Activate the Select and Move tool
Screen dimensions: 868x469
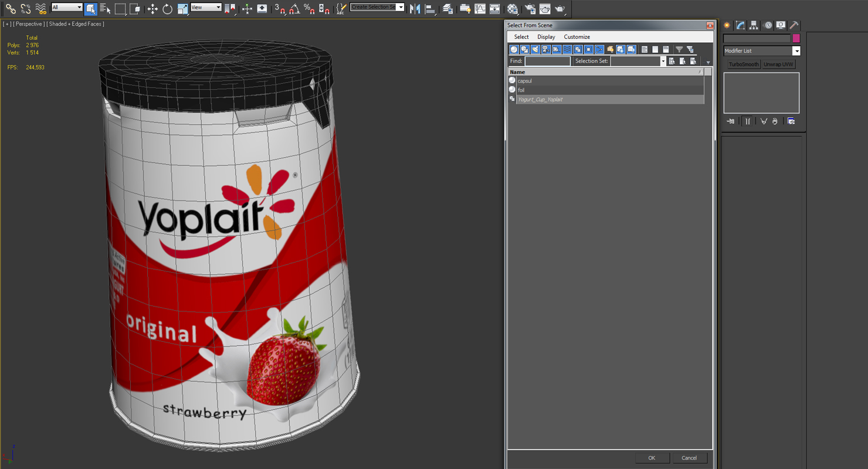click(x=152, y=9)
